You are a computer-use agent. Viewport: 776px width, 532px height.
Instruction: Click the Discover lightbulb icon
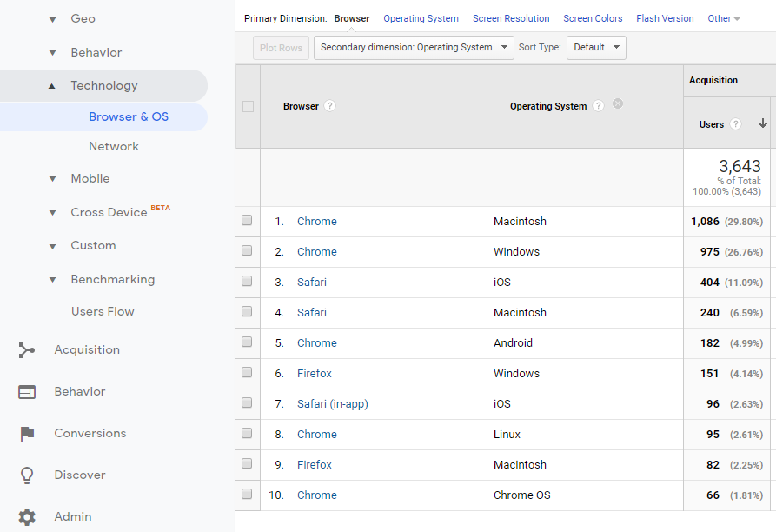[x=27, y=475]
